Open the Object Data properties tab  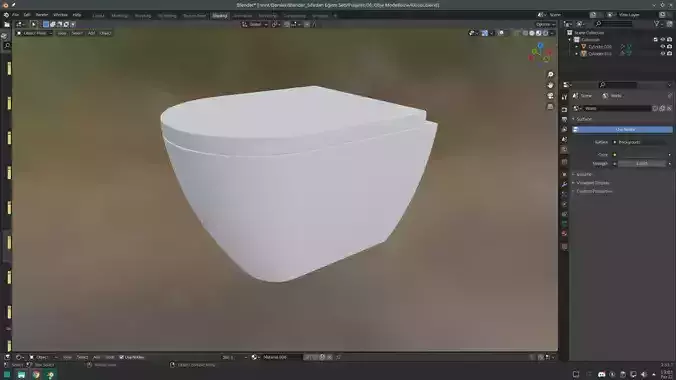(564, 224)
